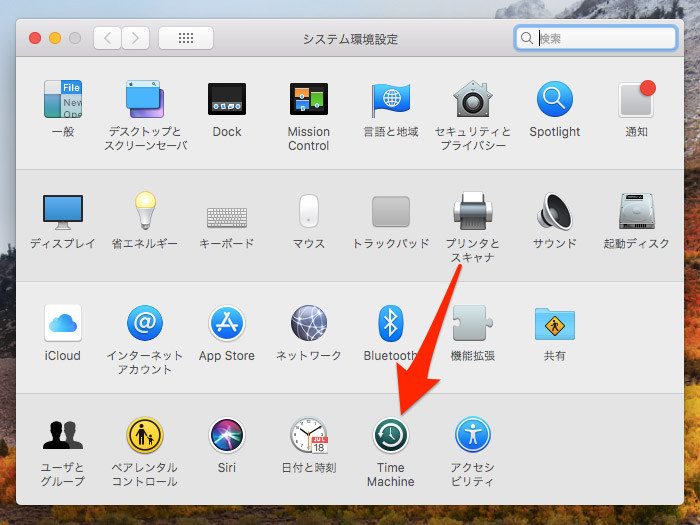Open Spotlight preferences icon

[x=554, y=99]
